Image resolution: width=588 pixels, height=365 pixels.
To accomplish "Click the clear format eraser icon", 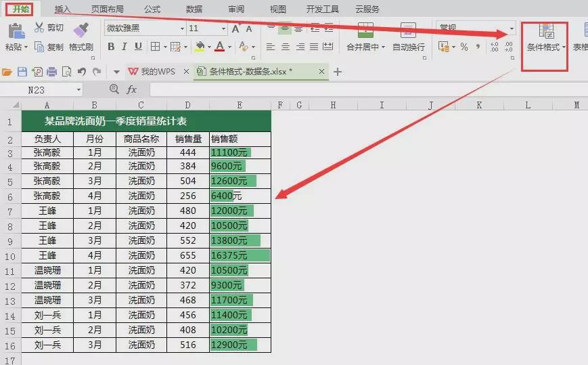I will (x=243, y=47).
